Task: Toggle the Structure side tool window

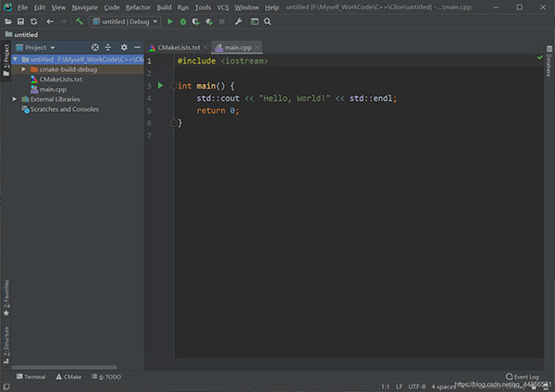Action: click(6, 341)
